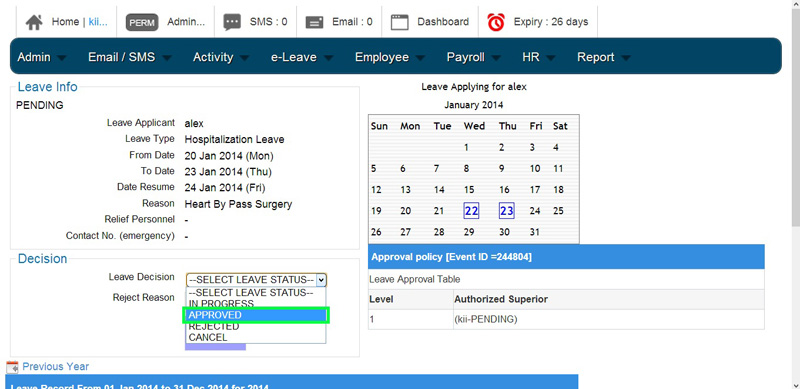The width and height of the screenshot is (800, 389).
Task: Click the red Expiry alarm clock icon
Action: click(496, 22)
